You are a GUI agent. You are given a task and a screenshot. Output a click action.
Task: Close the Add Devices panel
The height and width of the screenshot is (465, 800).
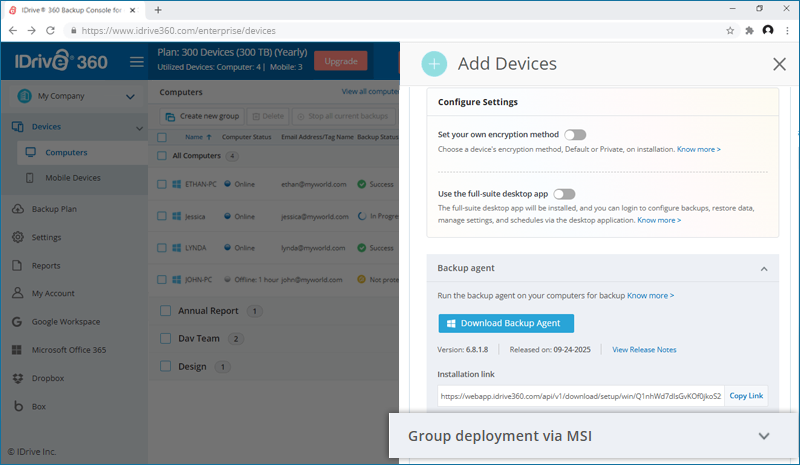(779, 64)
